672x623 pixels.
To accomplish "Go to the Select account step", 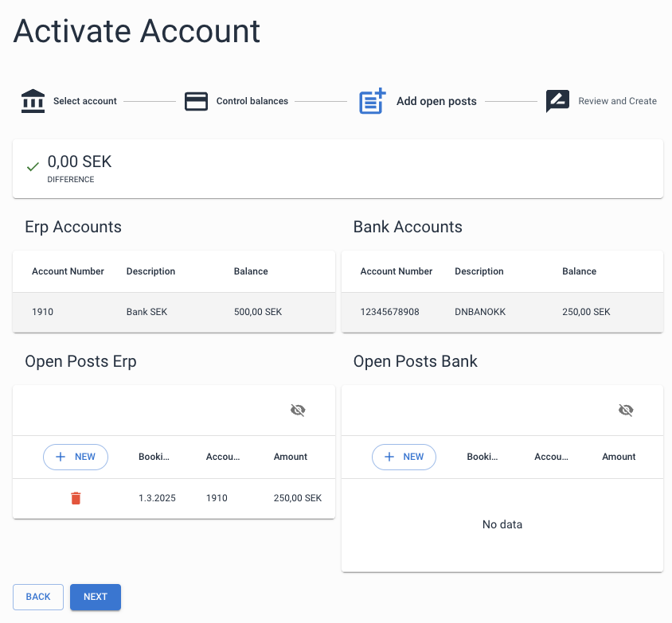I will pos(84,101).
